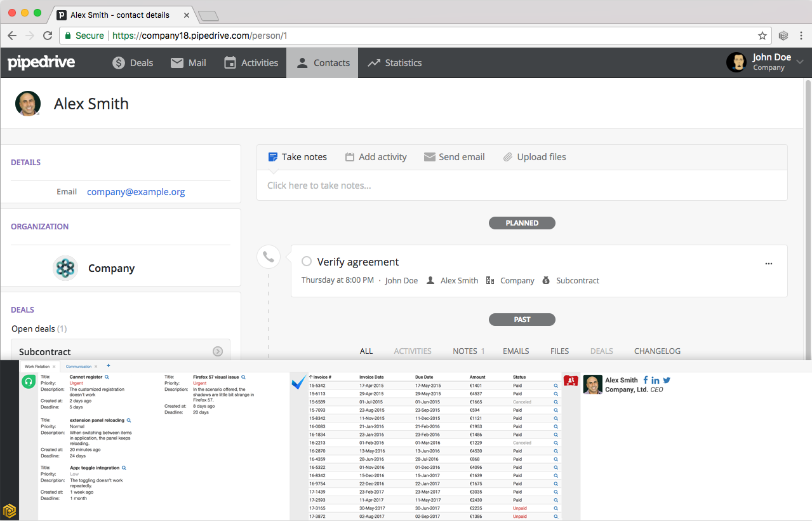
Task: Close the Communication panel tab
Action: [x=97, y=367]
